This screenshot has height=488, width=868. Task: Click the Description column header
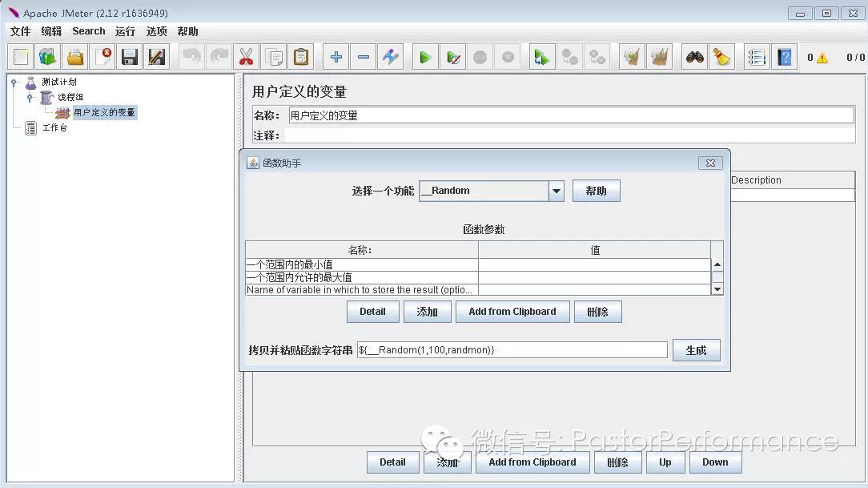coord(793,180)
